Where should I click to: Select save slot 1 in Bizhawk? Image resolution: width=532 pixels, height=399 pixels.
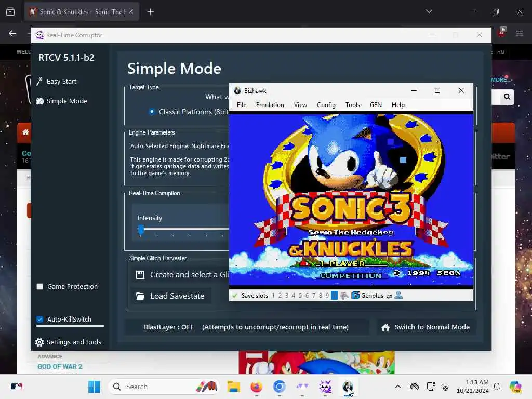pyautogui.click(x=273, y=296)
